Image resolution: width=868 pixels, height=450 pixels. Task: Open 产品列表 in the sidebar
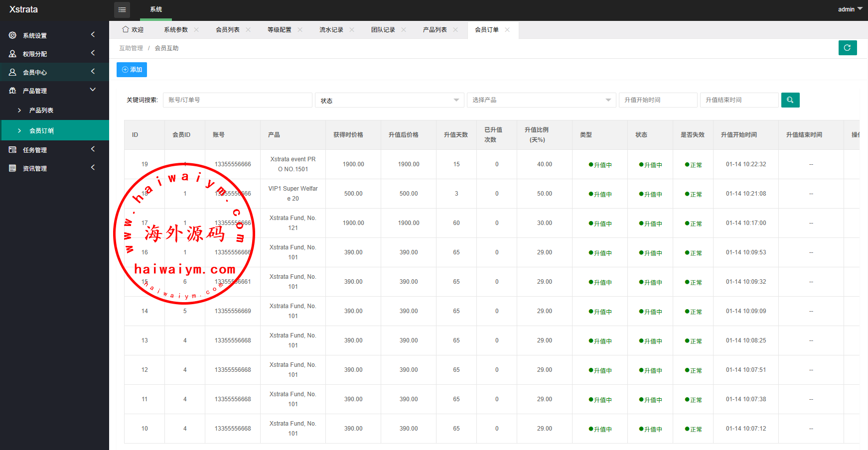tap(41, 111)
